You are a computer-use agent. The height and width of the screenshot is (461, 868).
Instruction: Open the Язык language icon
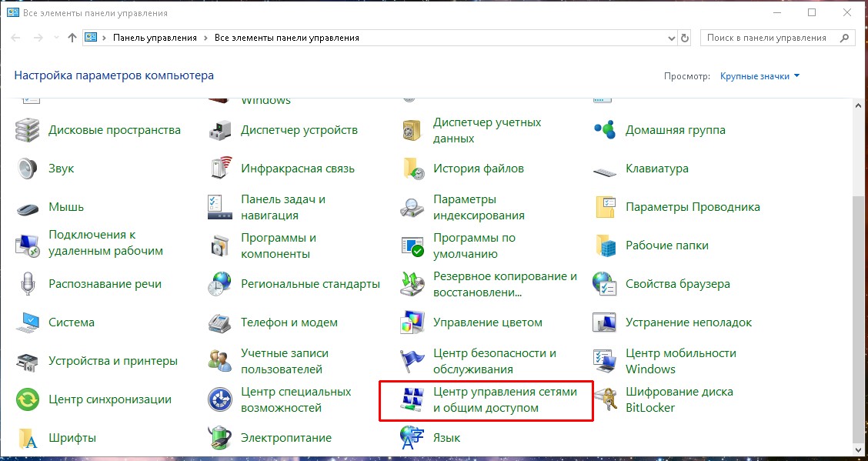tap(412, 438)
